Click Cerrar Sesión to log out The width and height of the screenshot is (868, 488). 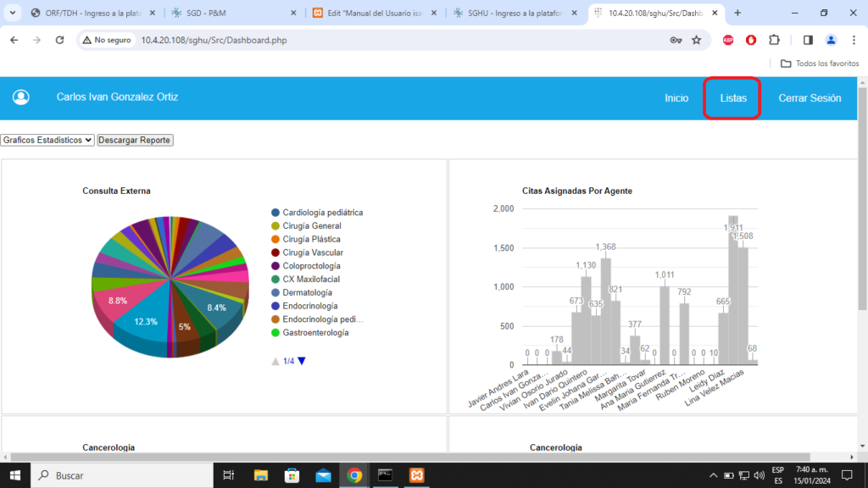point(810,98)
